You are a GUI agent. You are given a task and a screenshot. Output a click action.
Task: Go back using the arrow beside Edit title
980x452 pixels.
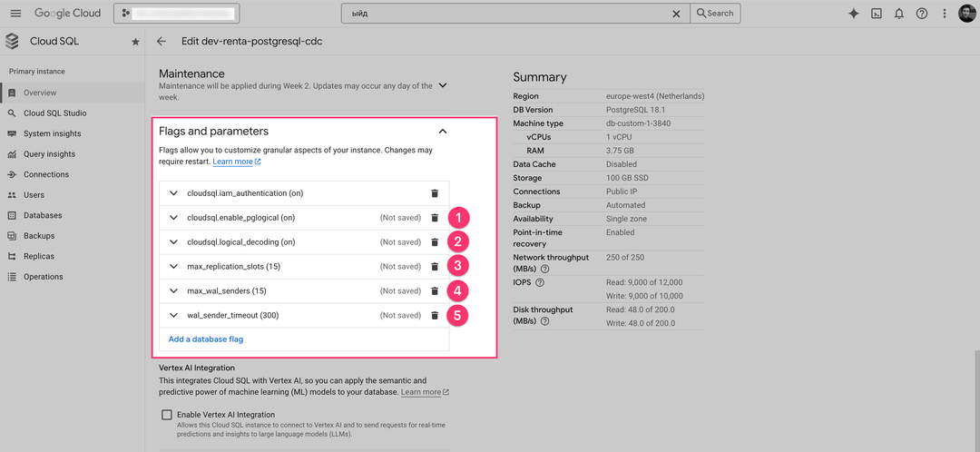[x=162, y=42]
